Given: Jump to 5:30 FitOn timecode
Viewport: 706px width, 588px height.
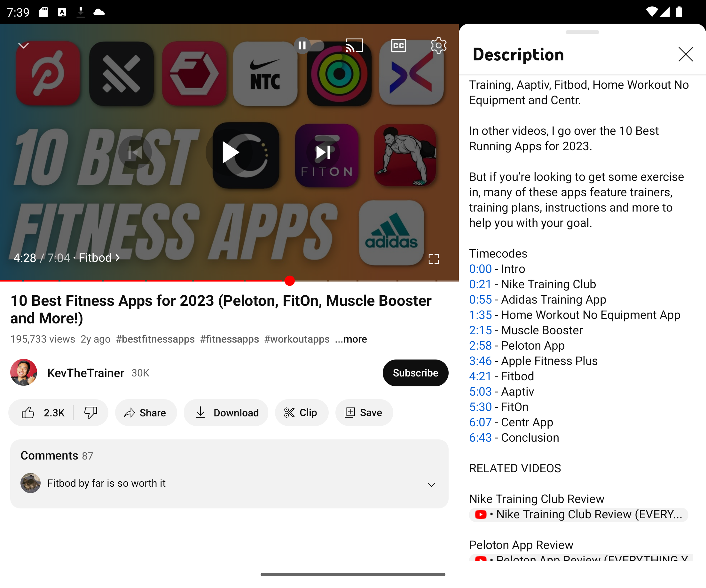Looking at the screenshot, I should click(x=480, y=407).
